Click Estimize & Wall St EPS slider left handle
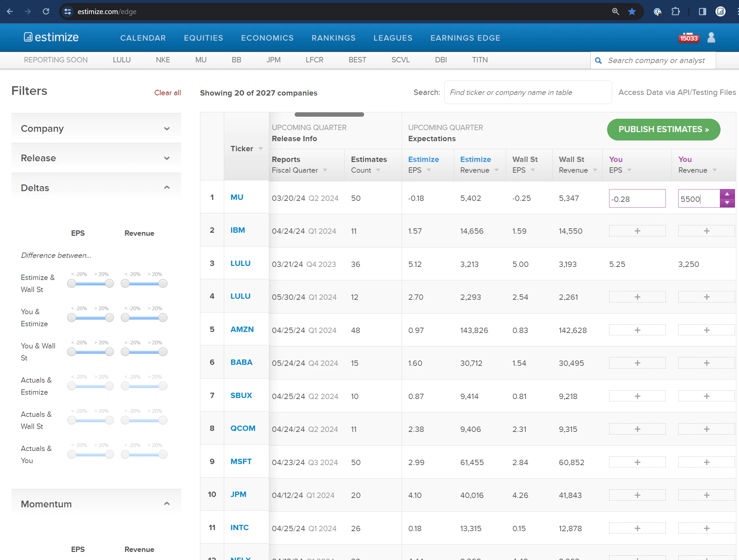The height and width of the screenshot is (560, 739). pyautogui.click(x=71, y=284)
